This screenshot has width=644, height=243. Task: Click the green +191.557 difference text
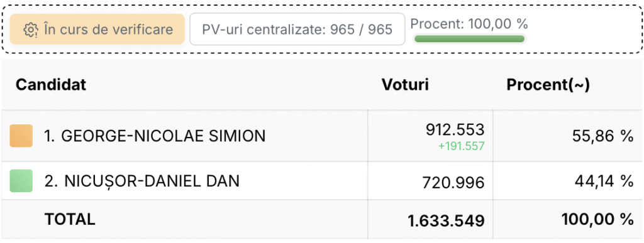(x=461, y=146)
